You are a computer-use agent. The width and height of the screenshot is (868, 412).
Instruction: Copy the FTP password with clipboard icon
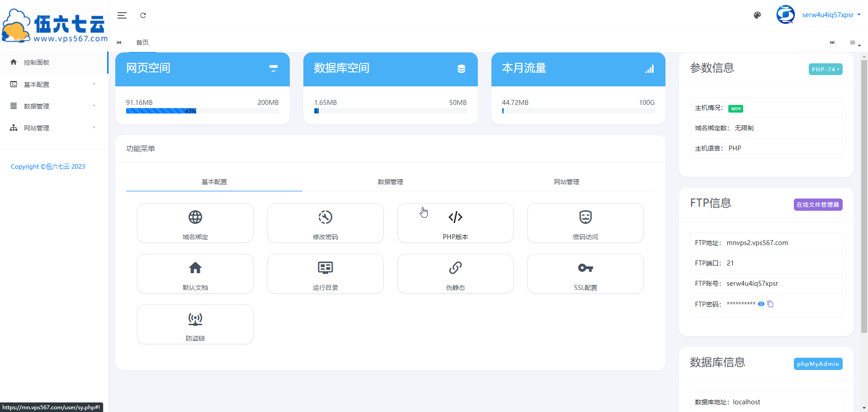pyautogui.click(x=770, y=304)
